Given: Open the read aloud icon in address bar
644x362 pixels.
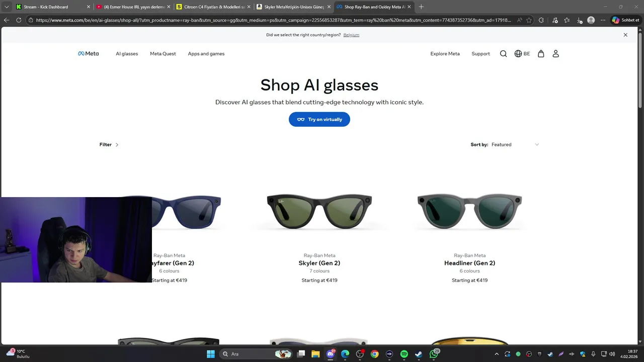Looking at the screenshot, I should (520, 20).
